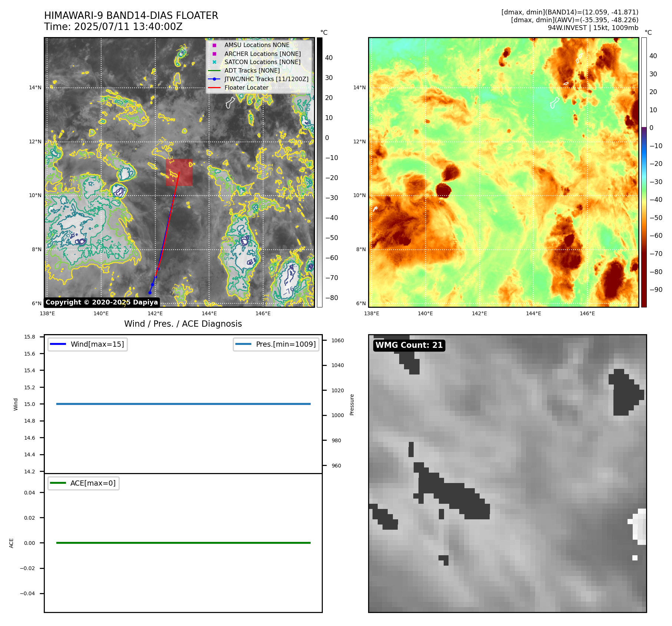This screenshot has height=626, width=672.
Task: Click the Copyright 2020-2025 Dapiya label
Action: tap(102, 302)
